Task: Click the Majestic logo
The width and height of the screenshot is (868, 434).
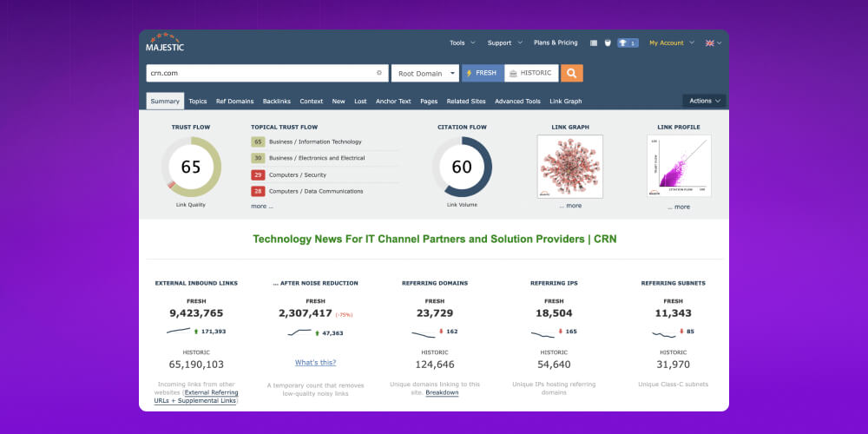Action: pos(164,43)
